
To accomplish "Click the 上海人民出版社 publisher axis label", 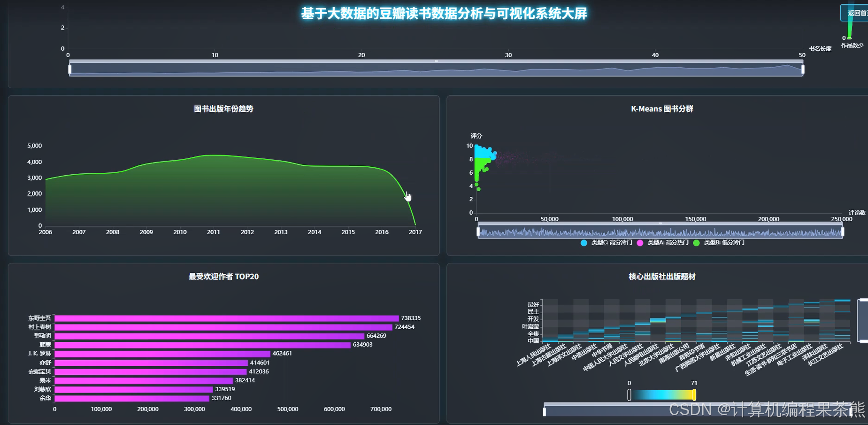I will point(533,355).
